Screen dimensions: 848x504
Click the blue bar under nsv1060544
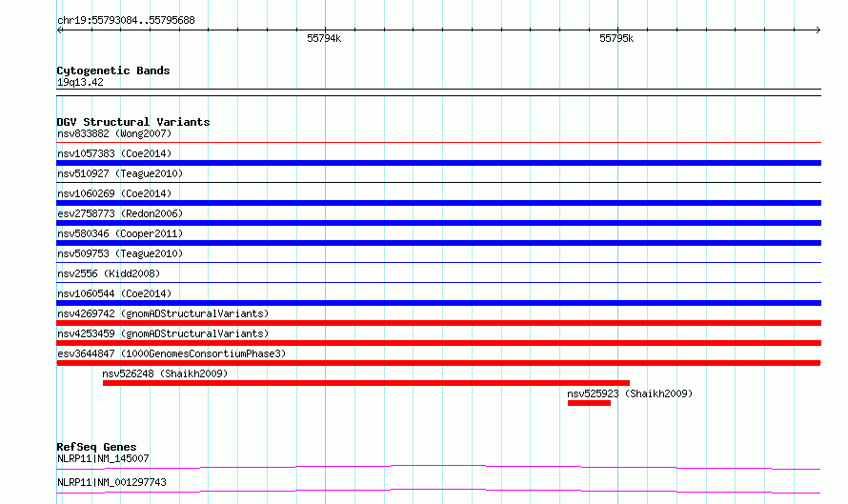point(438,303)
